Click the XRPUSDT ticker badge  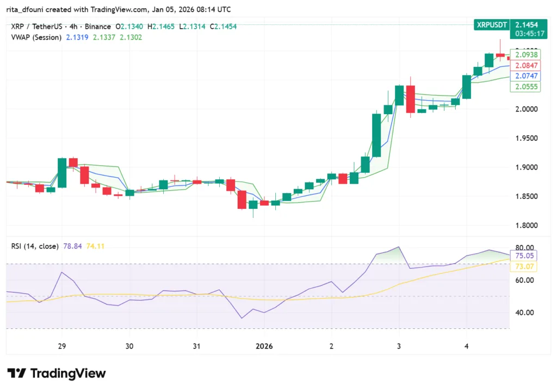click(x=490, y=24)
